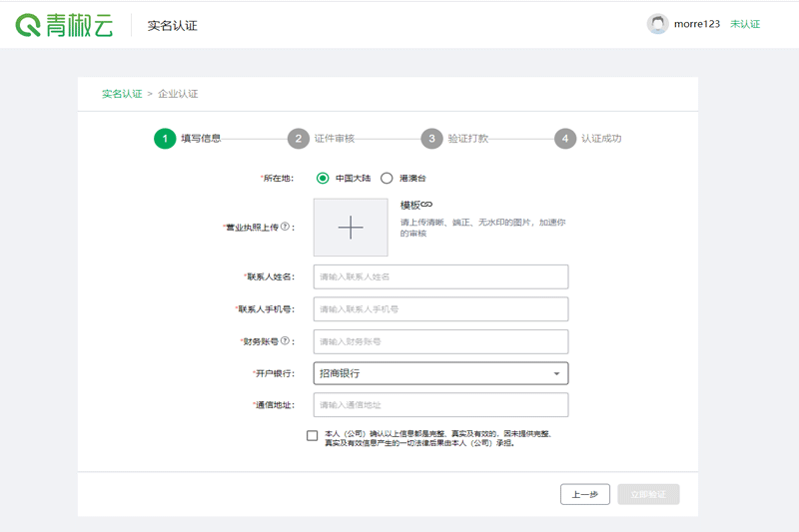
Task: Select the 港澳台 radio button
Action: coord(387,179)
